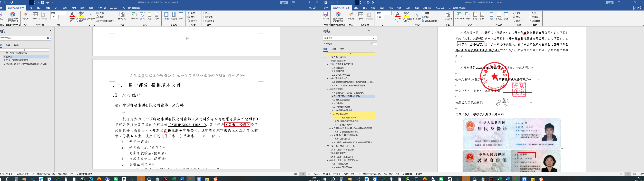Switch 投标基本文件 window to web layout view
The height and width of the screenshot is (181, 644).
[309, 174]
